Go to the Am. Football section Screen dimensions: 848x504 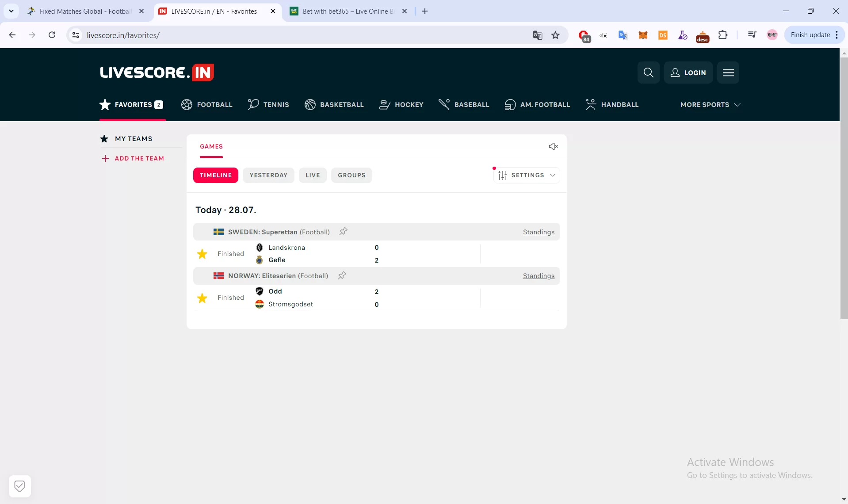point(537,105)
